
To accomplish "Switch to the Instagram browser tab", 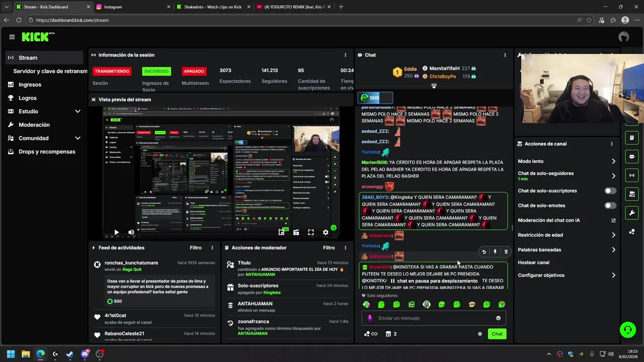I will coord(133,7).
